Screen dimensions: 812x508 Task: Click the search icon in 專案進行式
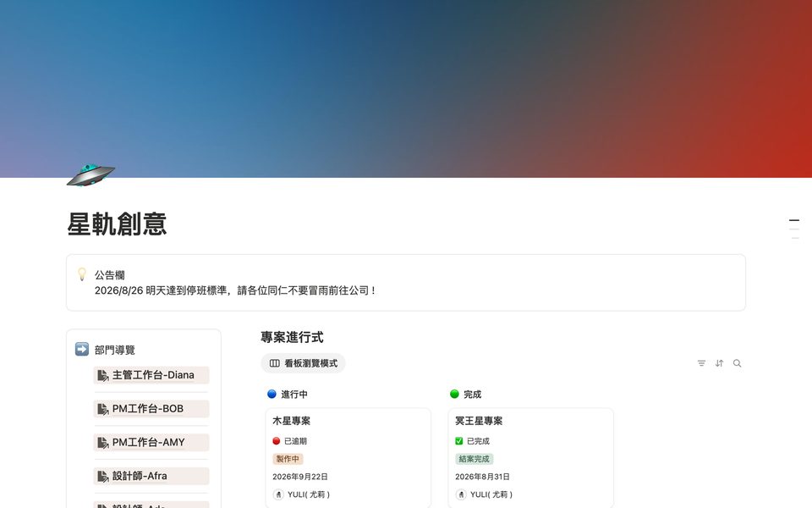tap(737, 363)
